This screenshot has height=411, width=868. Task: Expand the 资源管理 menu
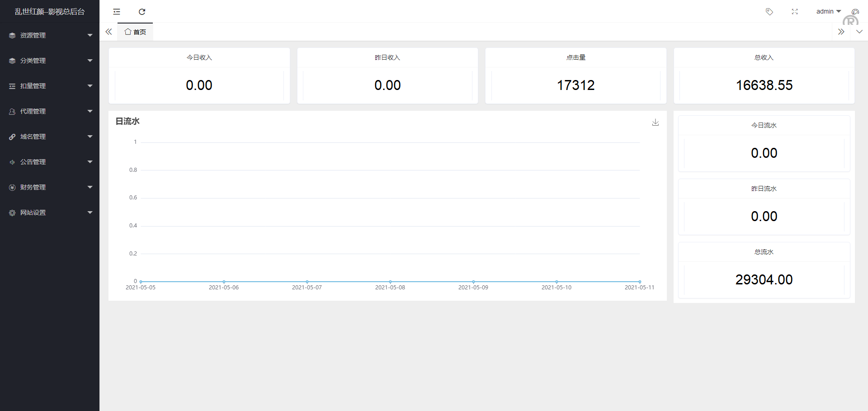pos(50,35)
